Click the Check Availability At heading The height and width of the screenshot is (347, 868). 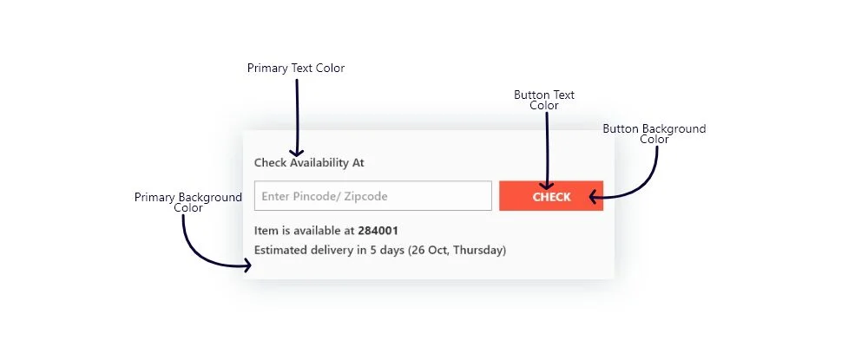coord(310,162)
